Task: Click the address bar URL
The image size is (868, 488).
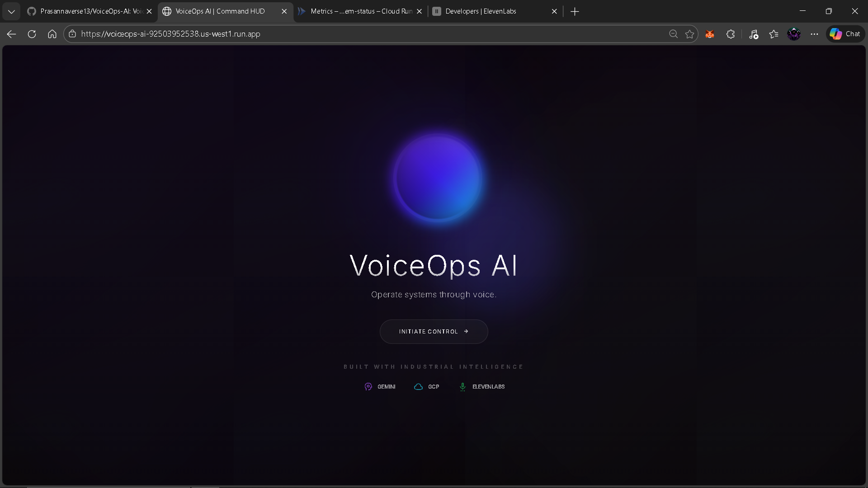Action: (171, 34)
